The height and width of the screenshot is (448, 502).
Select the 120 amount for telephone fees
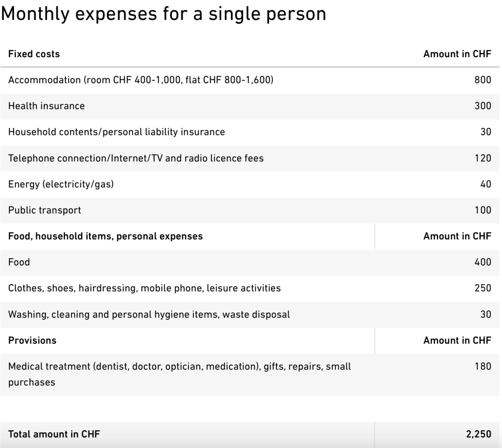[482, 158]
